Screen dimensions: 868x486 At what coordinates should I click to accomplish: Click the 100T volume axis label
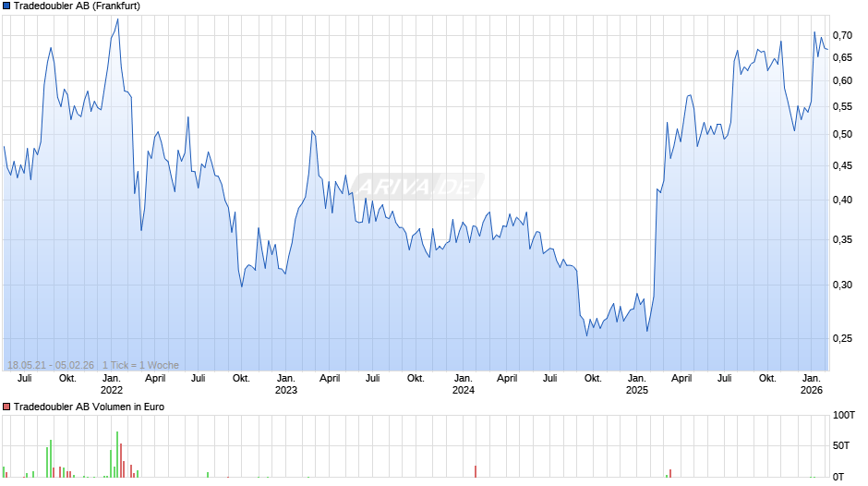tap(844, 415)
